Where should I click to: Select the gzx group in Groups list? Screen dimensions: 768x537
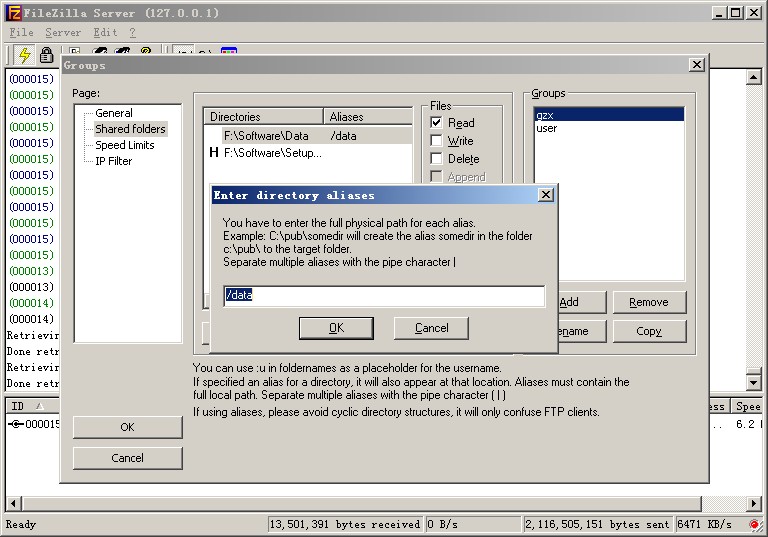[x=609, y=115]
